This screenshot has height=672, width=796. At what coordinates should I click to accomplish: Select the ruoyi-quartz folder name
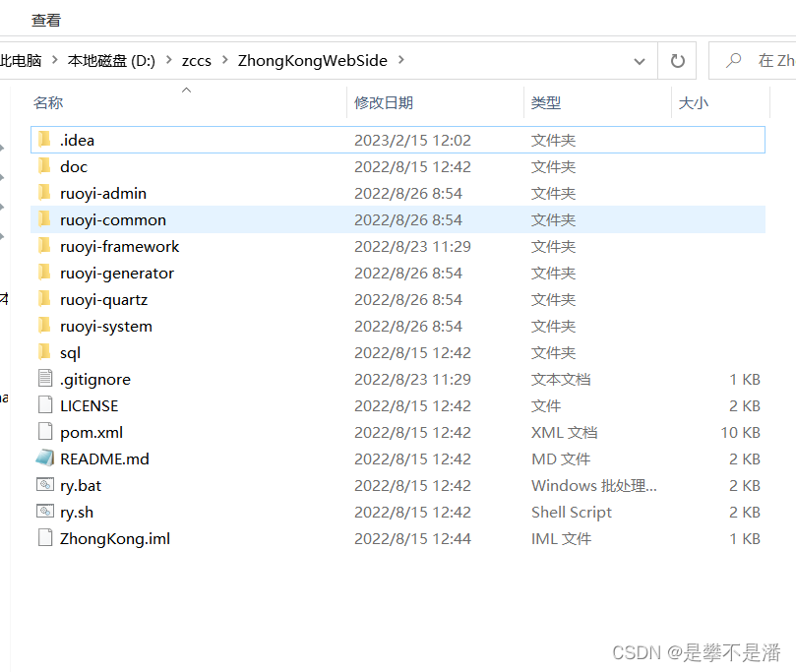103,299
